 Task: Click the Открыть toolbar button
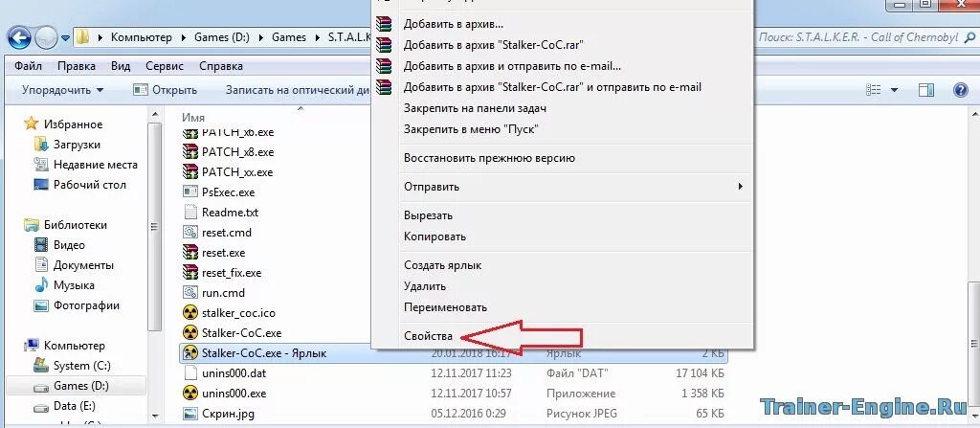166,90
